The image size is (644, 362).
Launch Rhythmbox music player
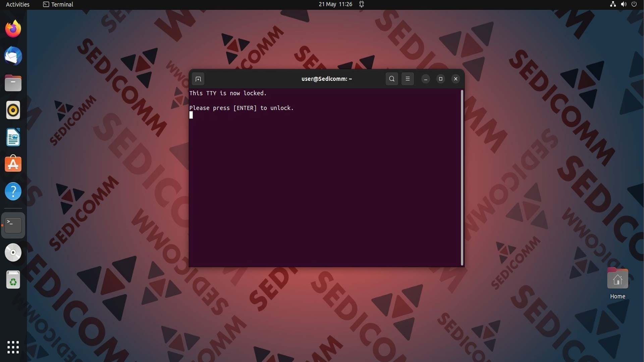tap(13, 110)
